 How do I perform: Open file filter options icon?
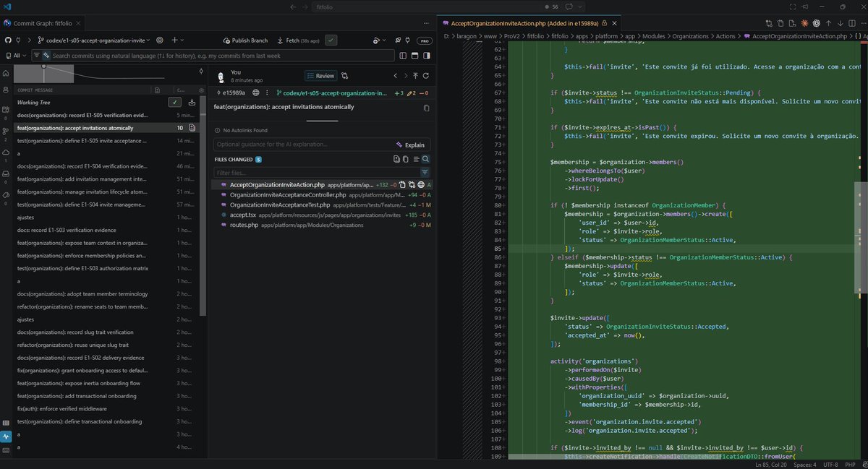(x=425, y=173)
